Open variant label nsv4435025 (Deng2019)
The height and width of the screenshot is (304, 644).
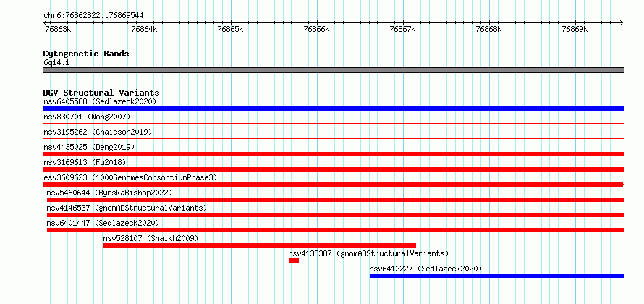(89, 147)
